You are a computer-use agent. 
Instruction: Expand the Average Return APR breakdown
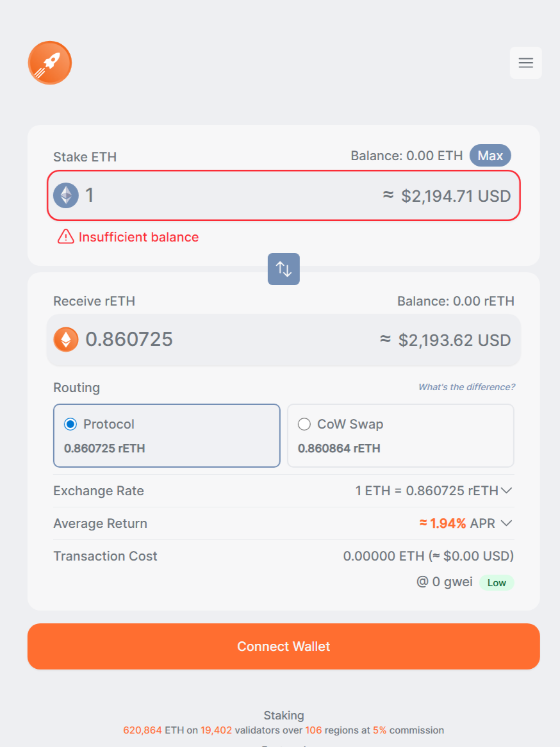point(506,523)
